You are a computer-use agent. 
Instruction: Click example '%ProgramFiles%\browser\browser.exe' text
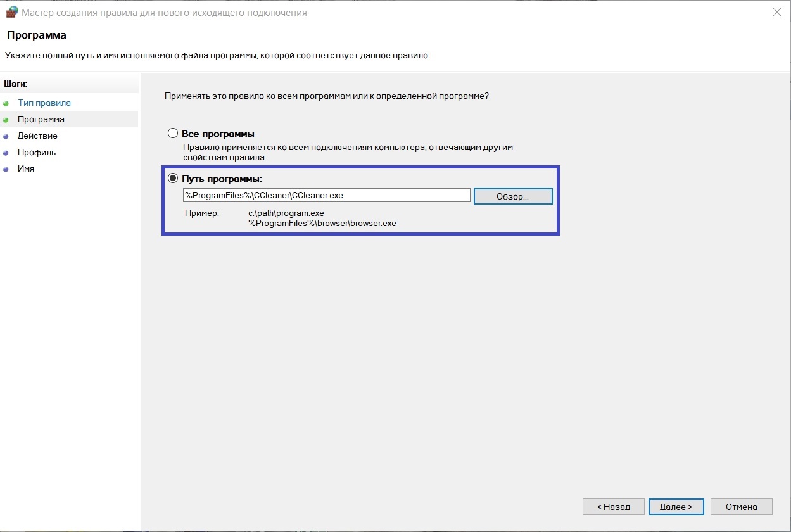coord(322,224)
